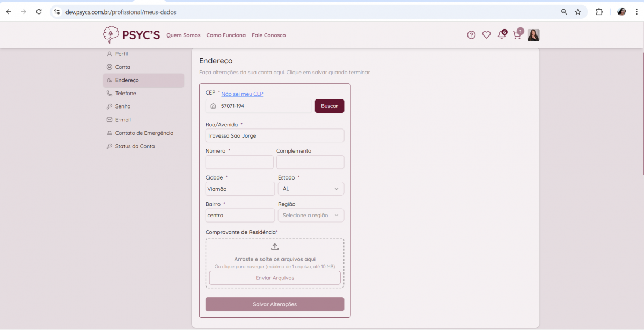This screenshot has width=644, height=330.
Task: Open the Região selection dropdown
Action: pos(311,215)
